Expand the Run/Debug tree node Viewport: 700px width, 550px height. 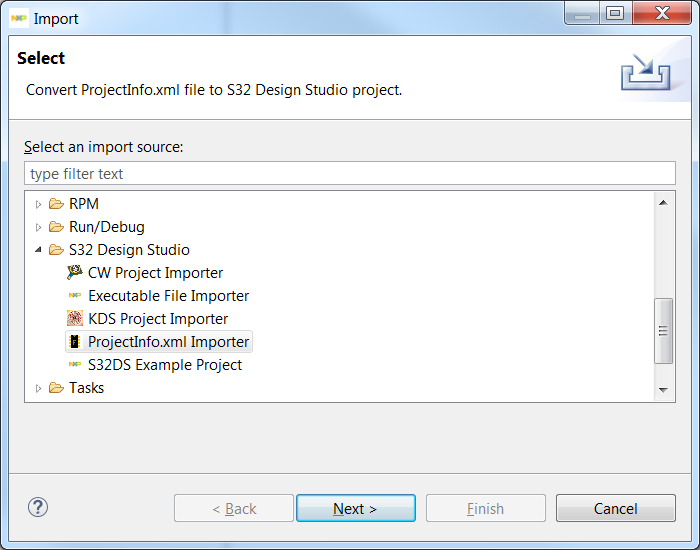[39, 227]
